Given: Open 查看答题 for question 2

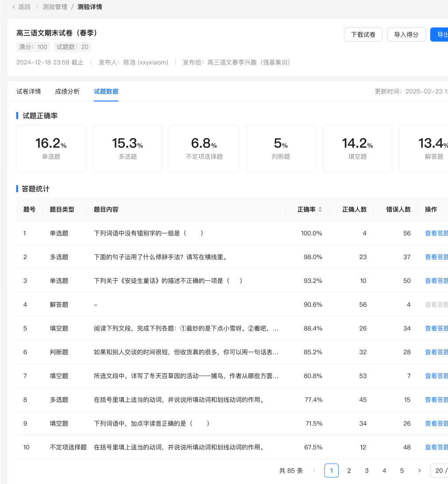Looking at the screenshot, I should (x=436, y=257).
